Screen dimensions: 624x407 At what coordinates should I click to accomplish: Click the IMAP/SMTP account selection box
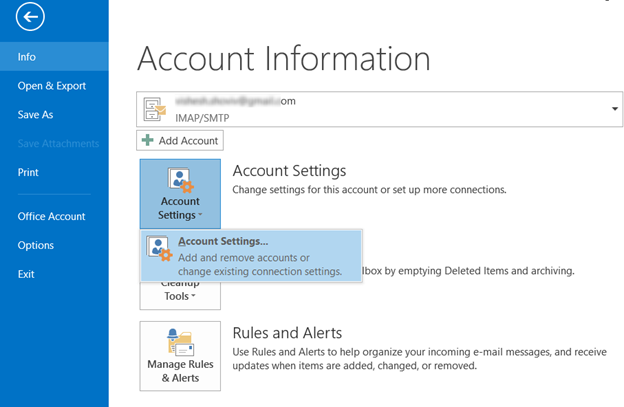point(379,109)
